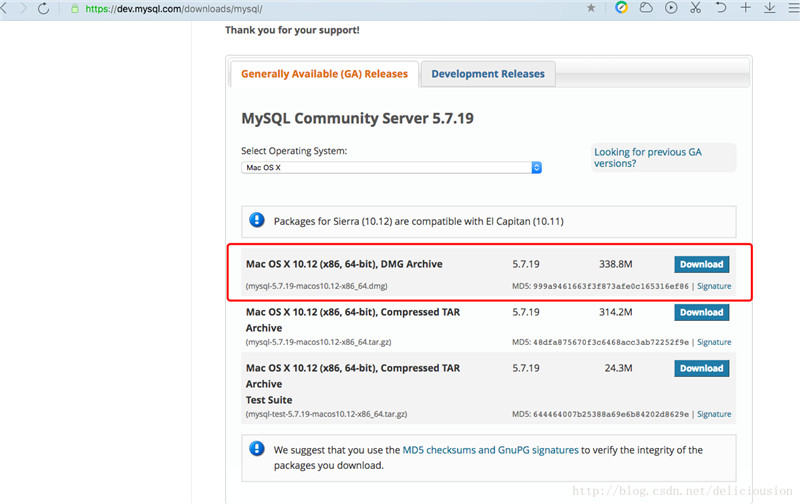
Task: Download the DMG Archive package
Action: [701, 264]
